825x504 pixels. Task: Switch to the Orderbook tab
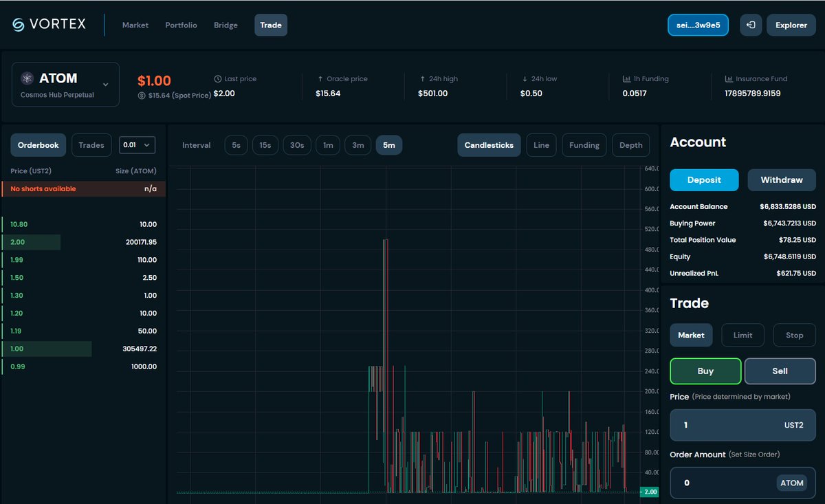coord(38,145)
